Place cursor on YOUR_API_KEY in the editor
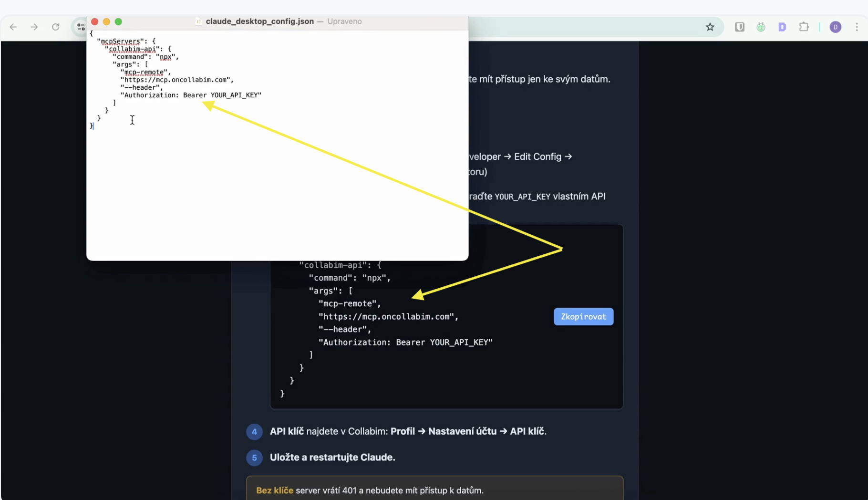This screenshot has height=500, width=868. tap(236, 95)
